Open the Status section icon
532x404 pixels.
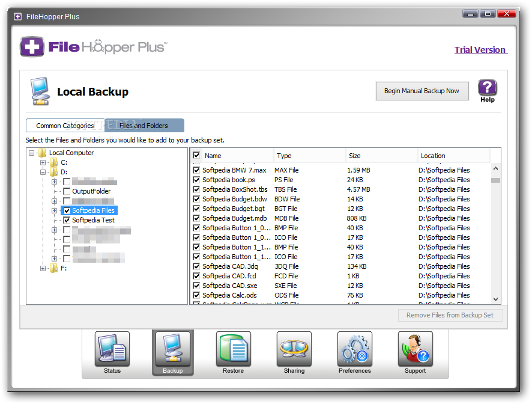point(112,349)
